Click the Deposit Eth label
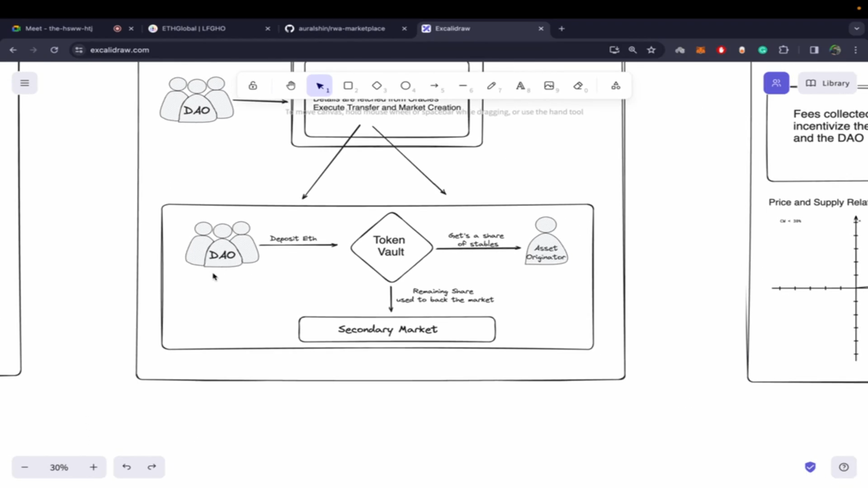The width and height of the screenshot is (868, 488). click(293, 238)
